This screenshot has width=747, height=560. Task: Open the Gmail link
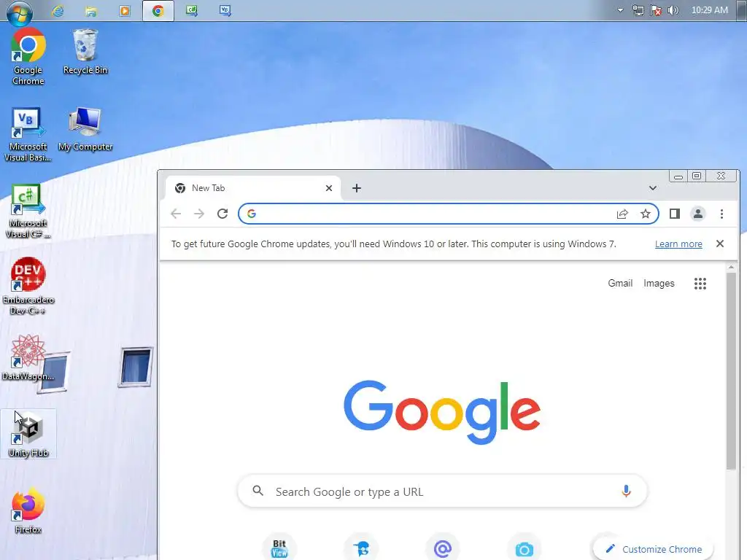point(620,284)
